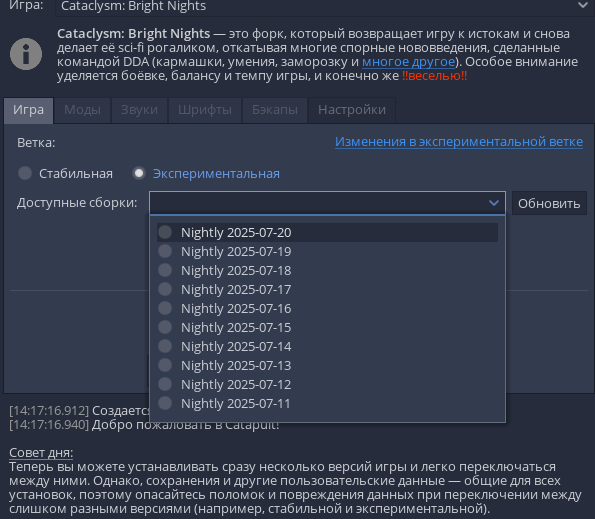The width and height of the screenshot is (595, 519).
Task: Open the Настройки tab
Action: click(x=352, y=110)
